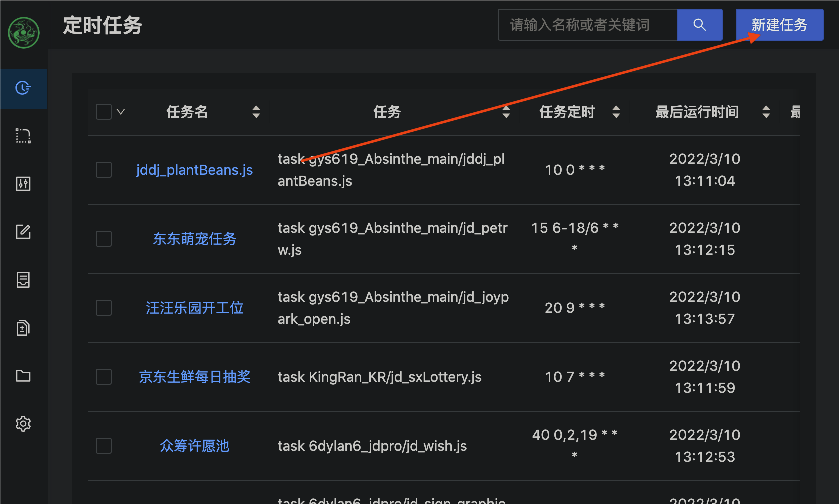The width and height of the screenshot is (839, 504).
Task: Click the Qinglong dragon logo
Action: pyautogui.click(x=23, y=33)
